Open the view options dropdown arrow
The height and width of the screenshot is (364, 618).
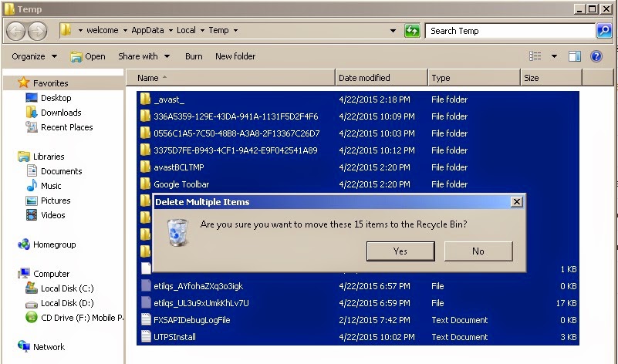[554, 56]
